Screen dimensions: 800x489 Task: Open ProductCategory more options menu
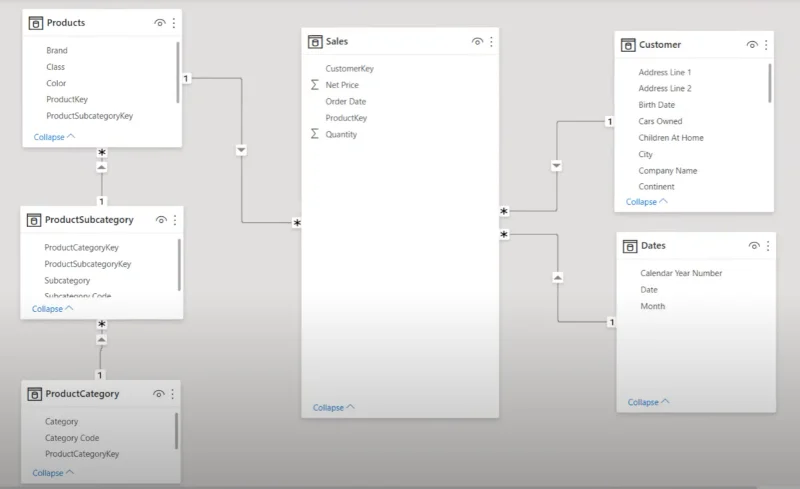click(172, 394)
